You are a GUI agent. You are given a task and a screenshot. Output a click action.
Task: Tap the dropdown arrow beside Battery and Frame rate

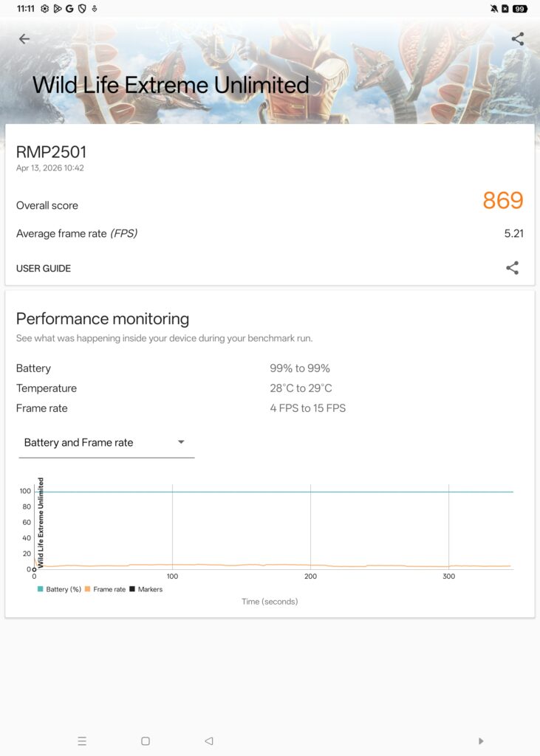(180, 442)
